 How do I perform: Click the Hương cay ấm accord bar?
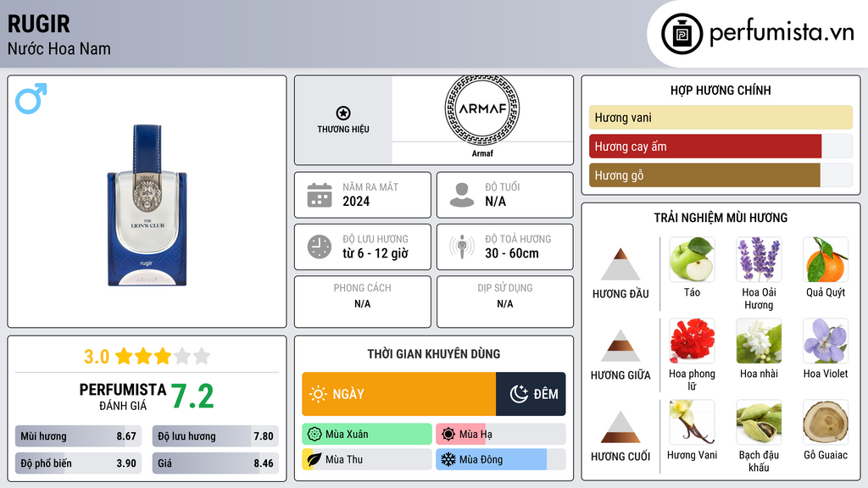click(x=705, y=147)
